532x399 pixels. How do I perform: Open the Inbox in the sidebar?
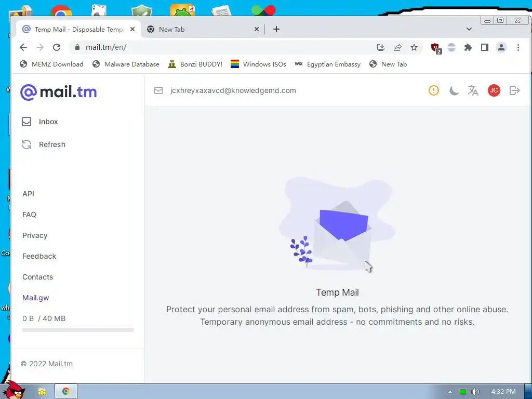[x=39, y=122]
